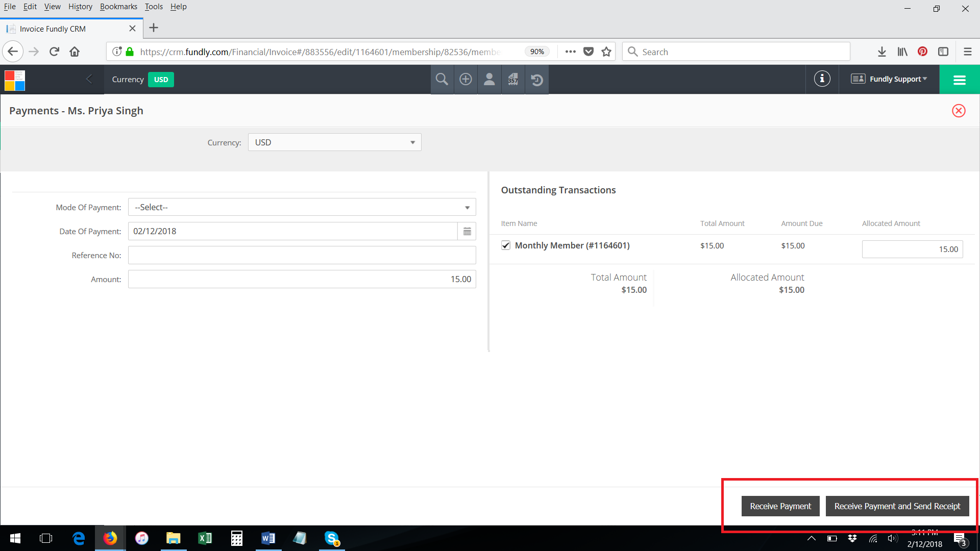Close the Payments panel with red X
The height and width of the screenshot is (551, 980).
(959, 111)
